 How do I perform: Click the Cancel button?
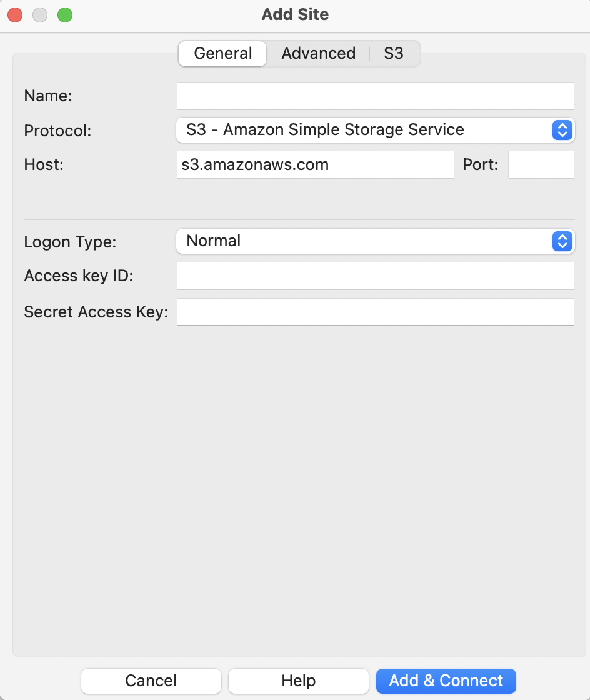(151, 681)
